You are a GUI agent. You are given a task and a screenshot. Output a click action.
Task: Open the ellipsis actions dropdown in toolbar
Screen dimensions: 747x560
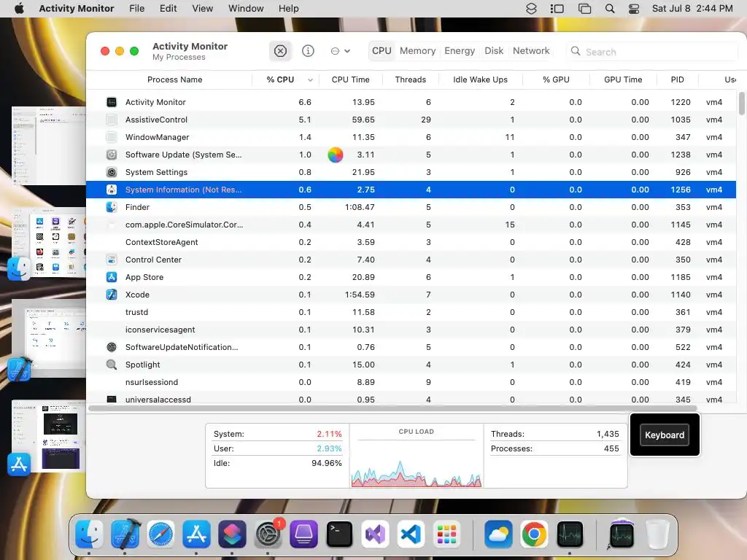340,51
